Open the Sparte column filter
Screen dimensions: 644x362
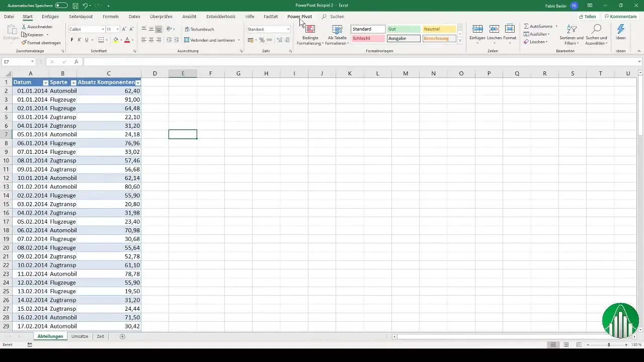(x=73, y=82)
